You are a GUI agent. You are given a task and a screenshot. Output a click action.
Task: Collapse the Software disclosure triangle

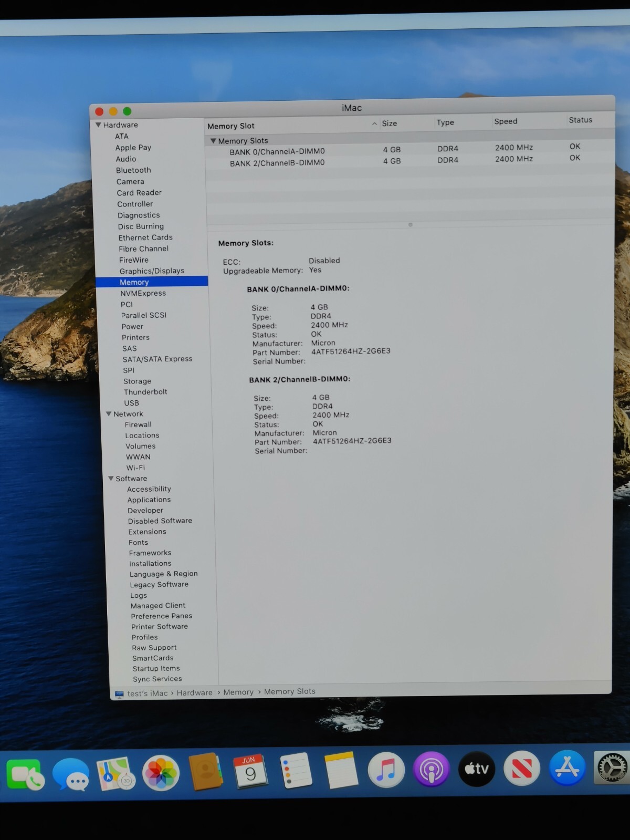click(111, 479)
